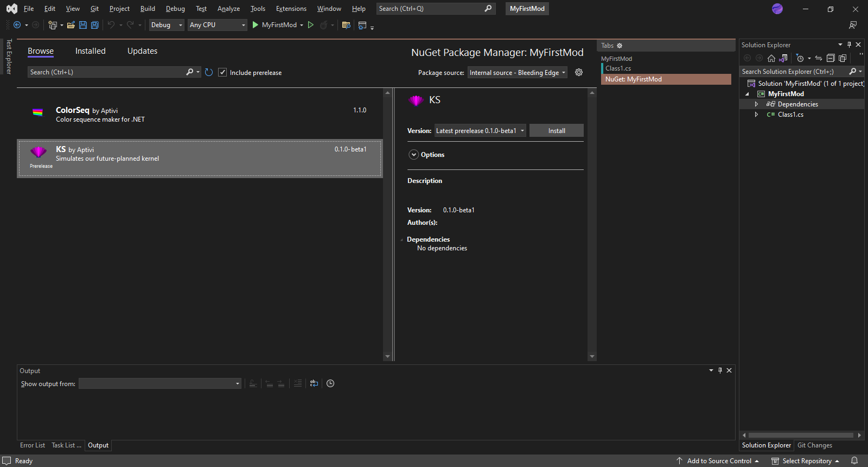Screen dimensions: 868x467
Task: Install the KS package
Action: pyautogui.click(x=556, y=131)
